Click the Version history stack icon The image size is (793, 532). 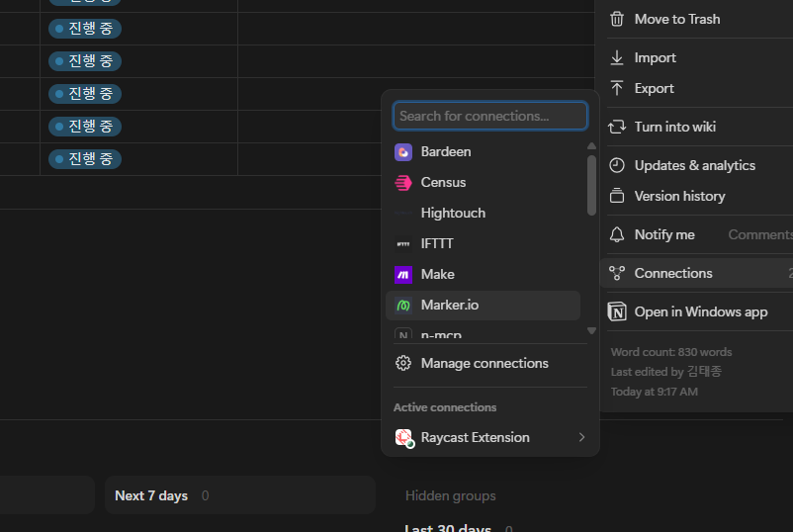(x=616, y=196)
